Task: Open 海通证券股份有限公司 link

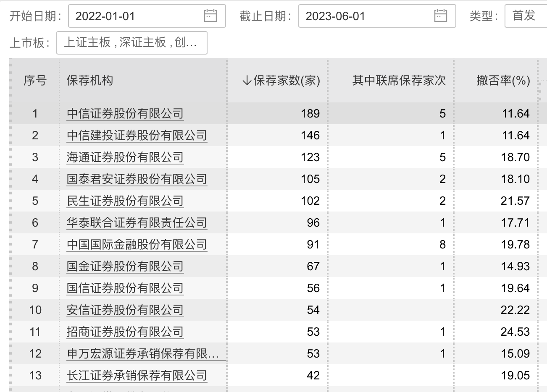Action: pyautogui.click(x=125, y=157)
